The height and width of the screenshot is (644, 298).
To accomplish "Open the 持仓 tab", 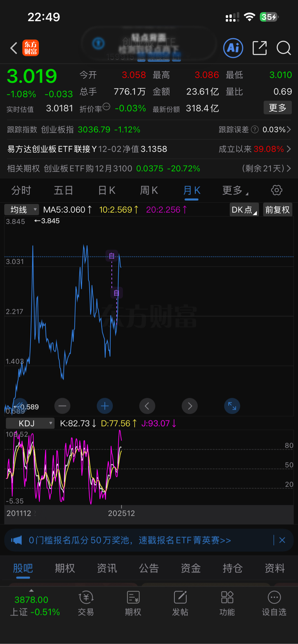I will click(x=233, y=568).
